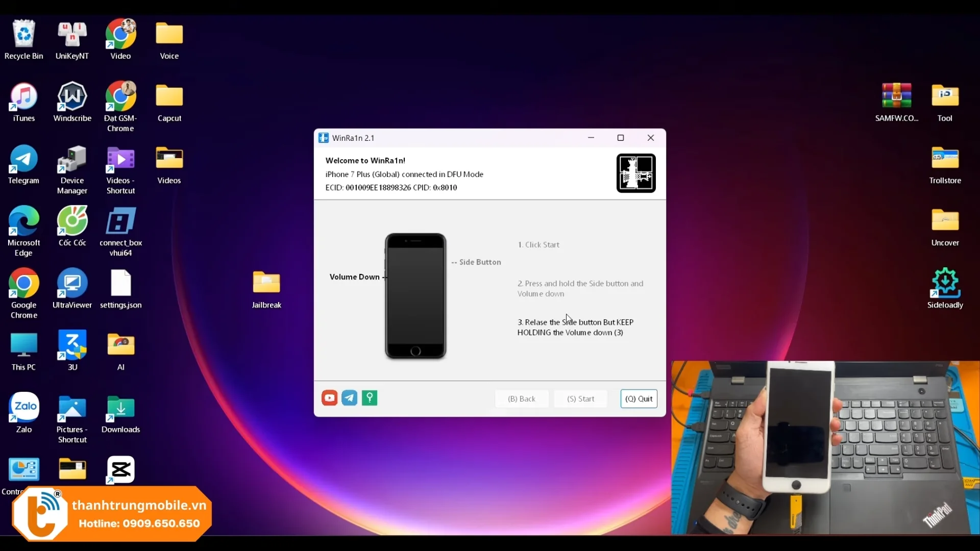Select the UltraViewer desktop icon

coord(72,289)
